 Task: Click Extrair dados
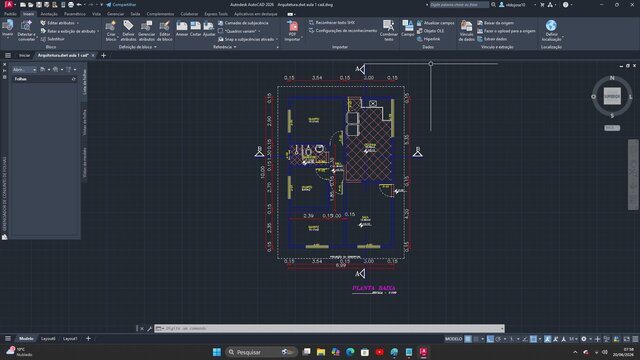point(492,39)
